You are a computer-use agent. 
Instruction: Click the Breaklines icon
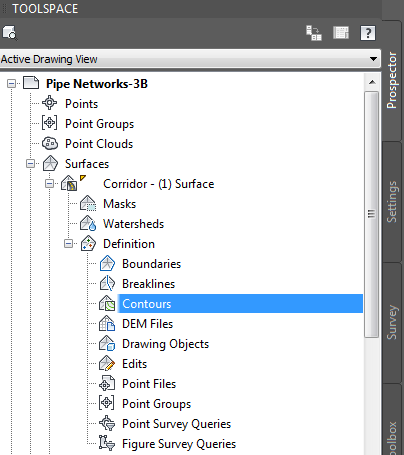(107, 283)
